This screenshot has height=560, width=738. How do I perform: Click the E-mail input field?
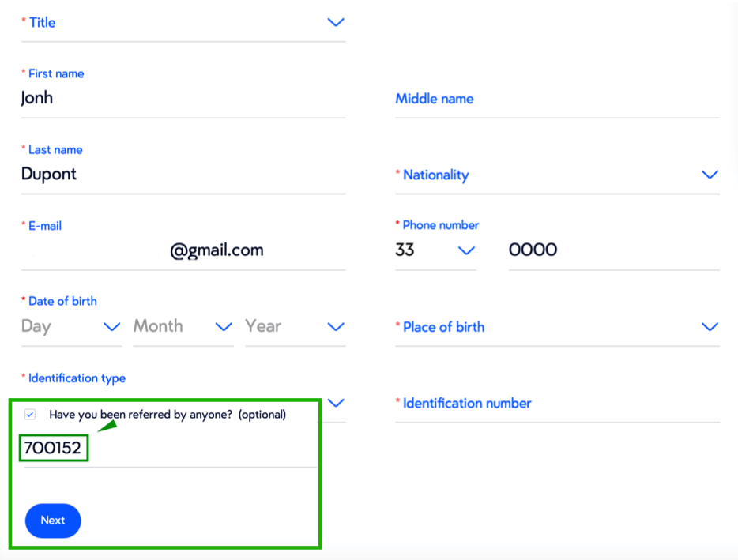click(x=182, y=250)
